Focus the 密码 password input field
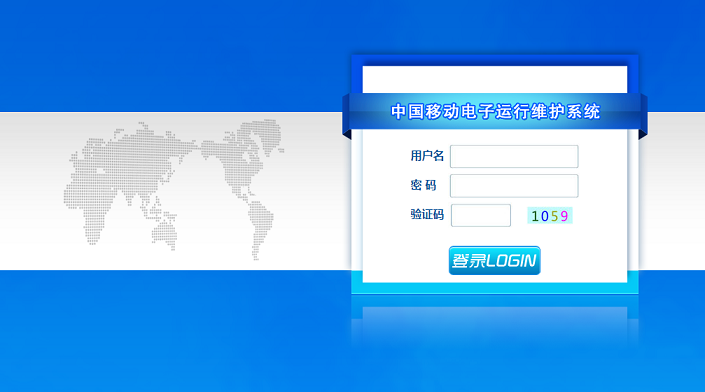The width and height of the screenshot is (705, 392). [514, 186]
